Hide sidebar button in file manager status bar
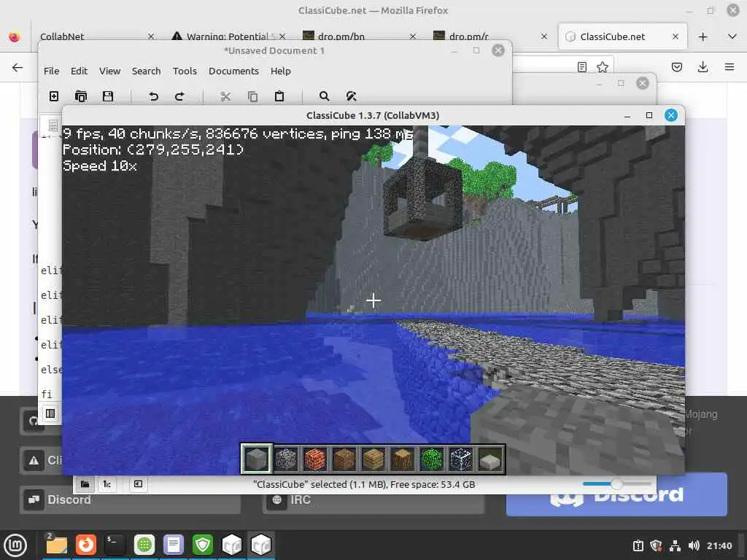 coord(138,484)
